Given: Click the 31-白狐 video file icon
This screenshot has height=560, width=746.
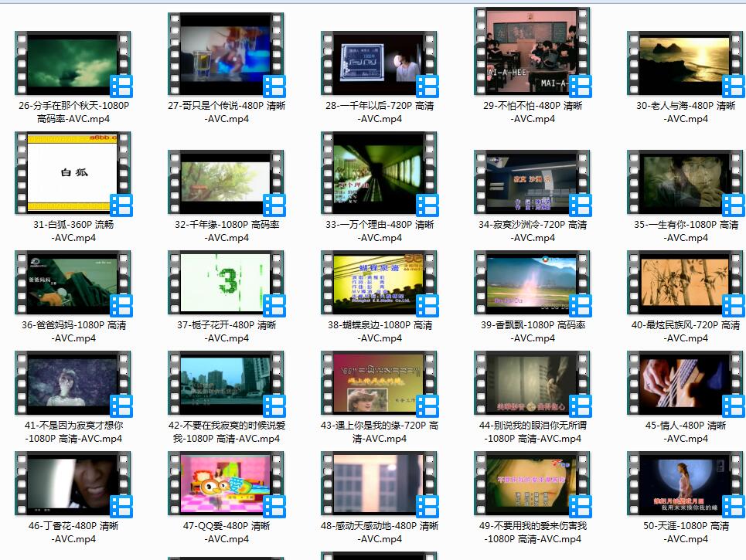Looking at the screenshot, I should click(73, 174).
